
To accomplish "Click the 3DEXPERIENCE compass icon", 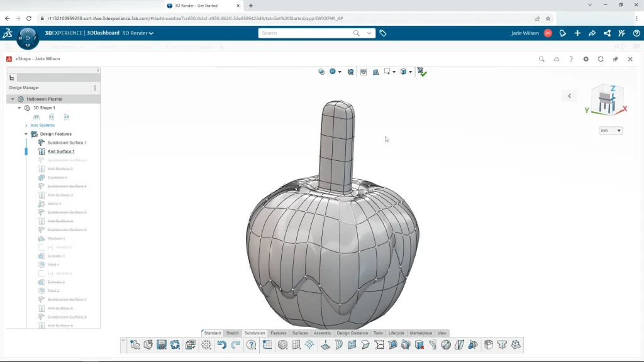I will pyautogui.click(x=28, y=36).
